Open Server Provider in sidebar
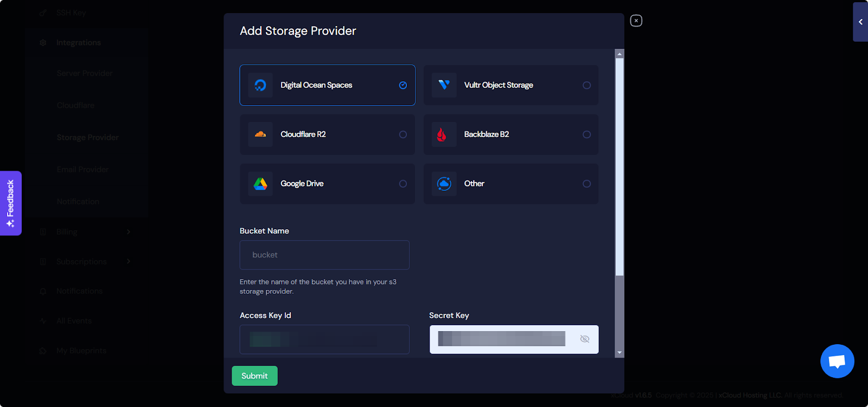The width and height of the screenshot is (868, 407). [85, 73]
